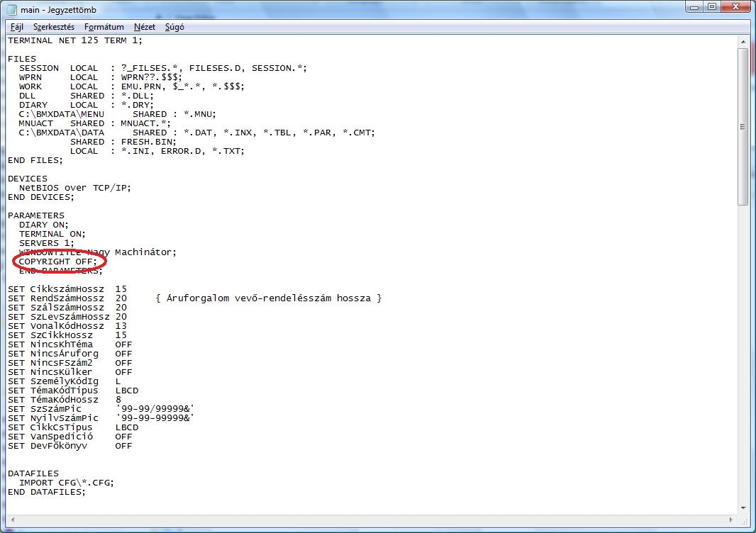Click the 'C:\BMXDATA\DATA' line

point(196,133)
